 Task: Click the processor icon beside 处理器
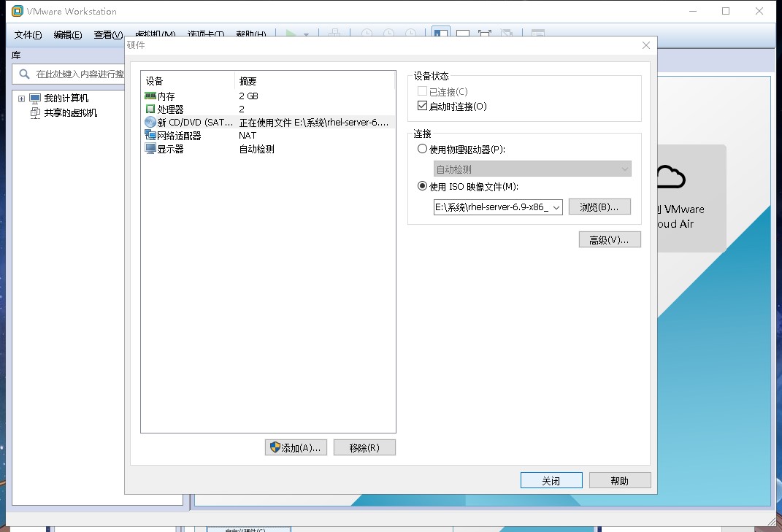(x=150, y=109)
